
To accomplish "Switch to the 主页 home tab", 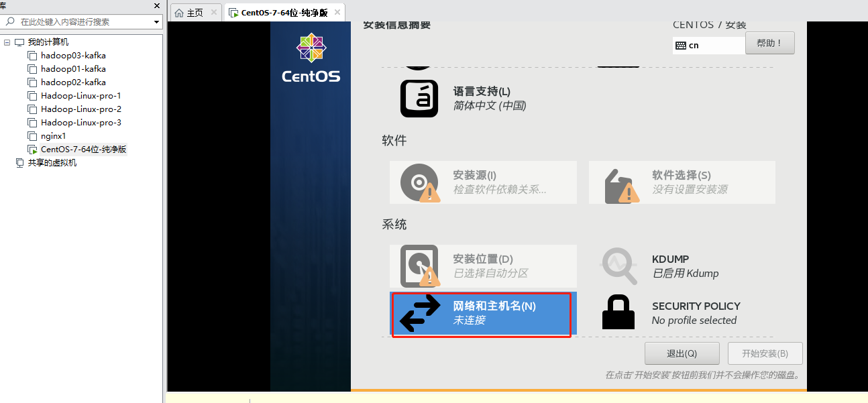I will (195, 13).
